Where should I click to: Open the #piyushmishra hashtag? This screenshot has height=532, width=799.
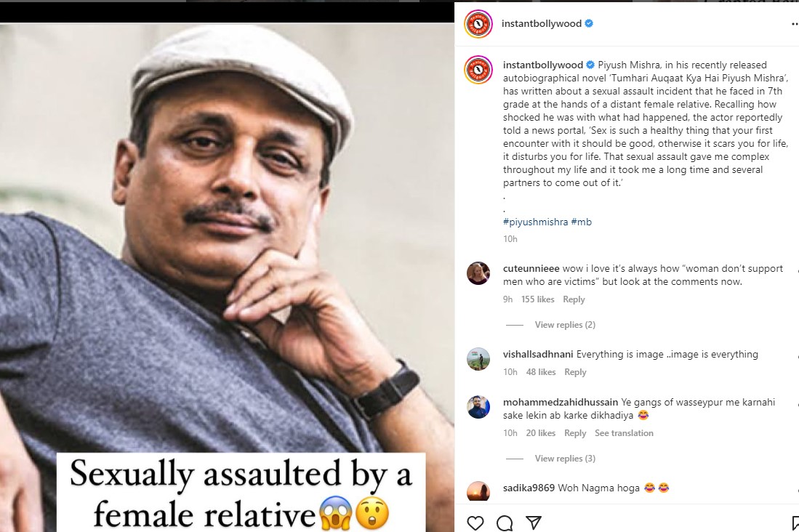tap(535, 222)
